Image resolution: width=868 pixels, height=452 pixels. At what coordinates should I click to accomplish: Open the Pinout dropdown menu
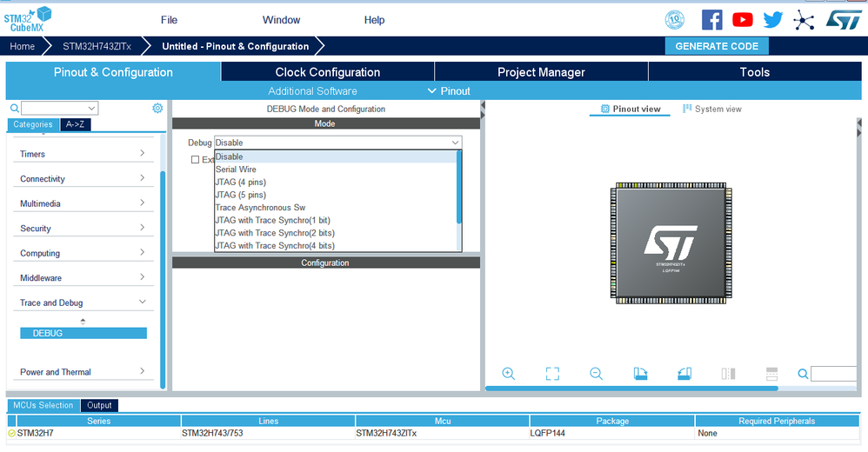pos(449,91)
